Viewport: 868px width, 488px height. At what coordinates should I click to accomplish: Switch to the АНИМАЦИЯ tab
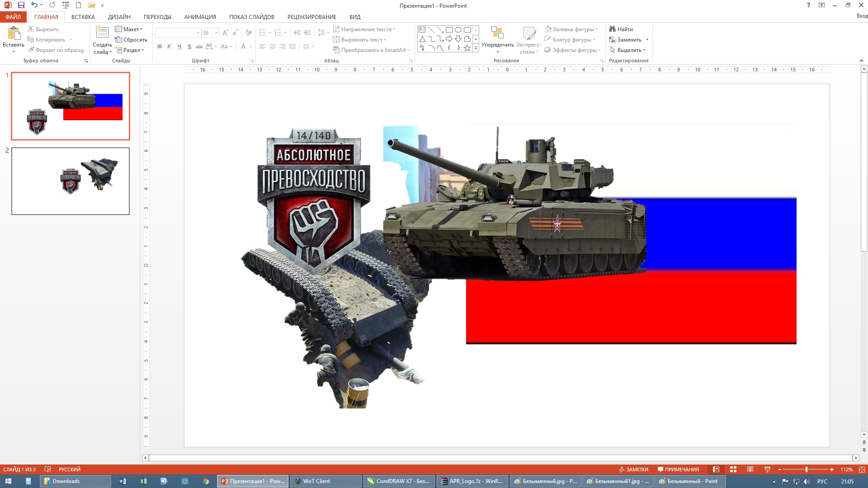[x=200, y=17]
